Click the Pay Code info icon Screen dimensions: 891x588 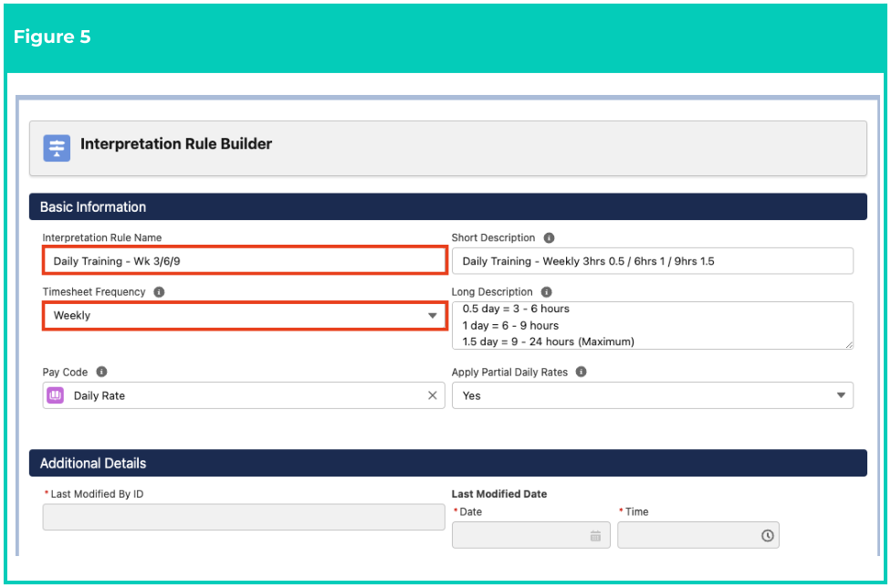coord(101,372)
